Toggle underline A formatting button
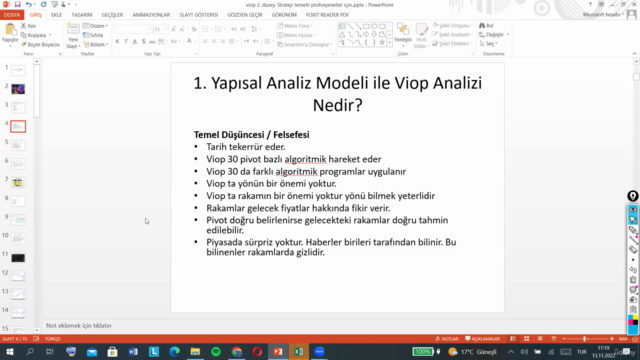Screen dimensions: 640x360 135,41
